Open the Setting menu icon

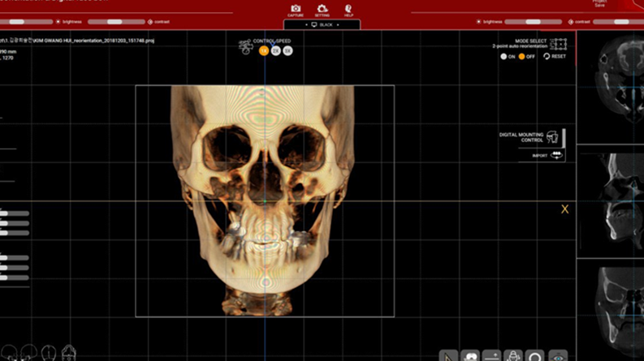322,9
